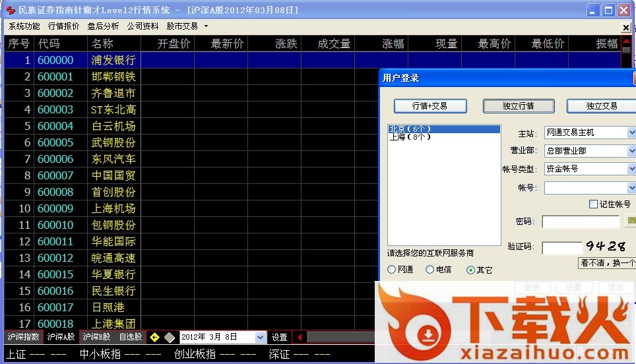The height and width of the screenshot is (364, 636).
Task: Close the inner panel with small X
Action: pos(625,27)
